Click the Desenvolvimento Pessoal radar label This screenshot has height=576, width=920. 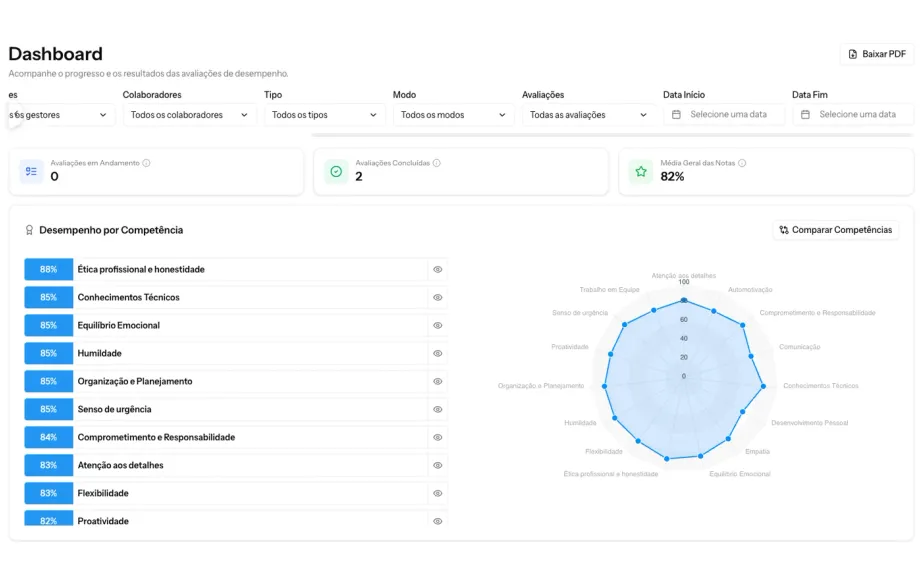coord(809,423)
